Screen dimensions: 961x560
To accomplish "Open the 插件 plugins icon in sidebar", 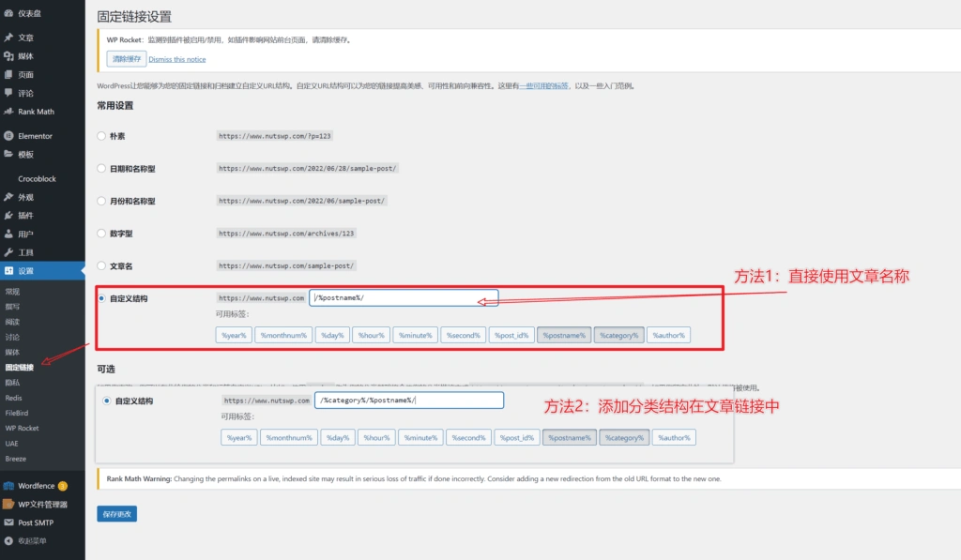I will (8, 216).
